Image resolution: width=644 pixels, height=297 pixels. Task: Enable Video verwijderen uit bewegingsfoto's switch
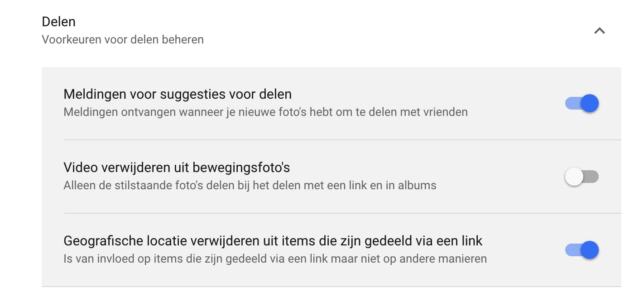coord(582,177)
